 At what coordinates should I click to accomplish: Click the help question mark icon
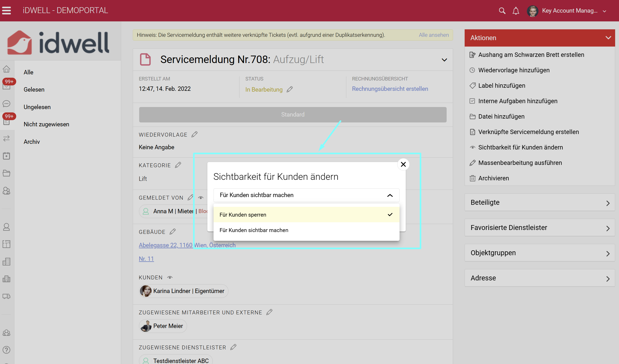[x=6, y=350]
